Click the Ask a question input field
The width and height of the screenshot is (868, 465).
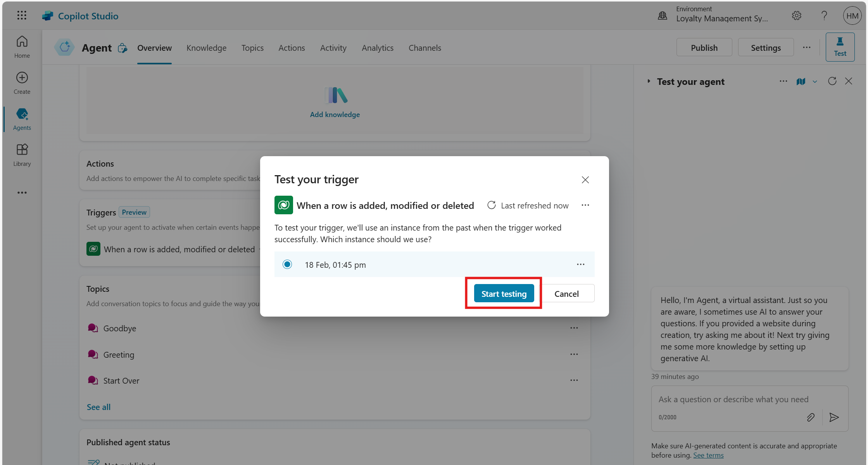[733, 400]
